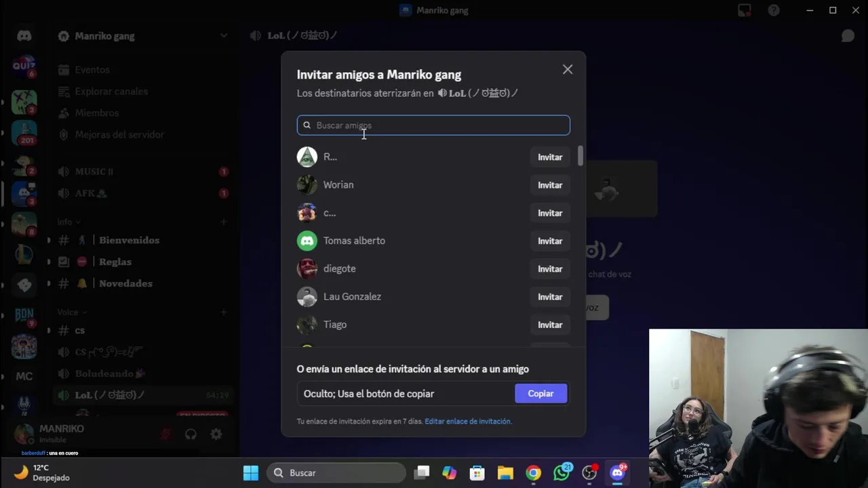Click the friend list scrollbar
This screenshot has width=868, height=488.
(x=580, y=156)
